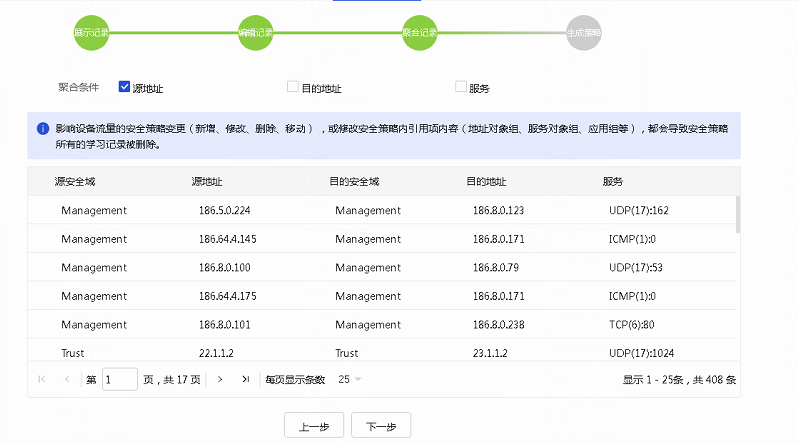This screenshot has width=798, height=445.
Task: Click the 下一步 button
Action: 381,426
